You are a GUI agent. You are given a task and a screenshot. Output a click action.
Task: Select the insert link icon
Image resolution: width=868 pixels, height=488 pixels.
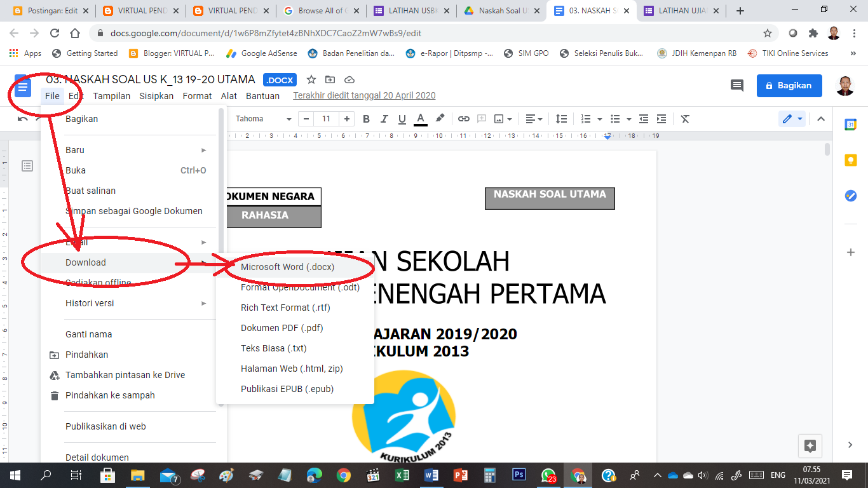465,119
